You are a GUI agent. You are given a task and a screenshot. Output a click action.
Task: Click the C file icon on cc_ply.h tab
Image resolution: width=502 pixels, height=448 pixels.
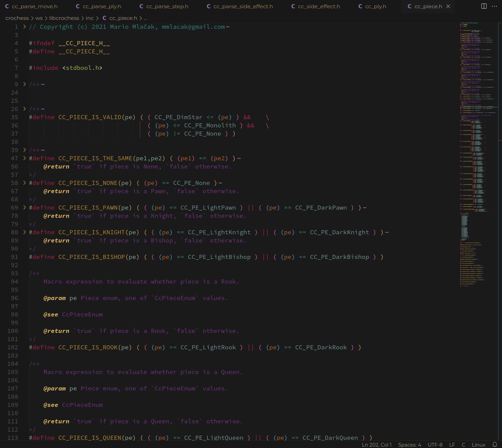[360, 7]
